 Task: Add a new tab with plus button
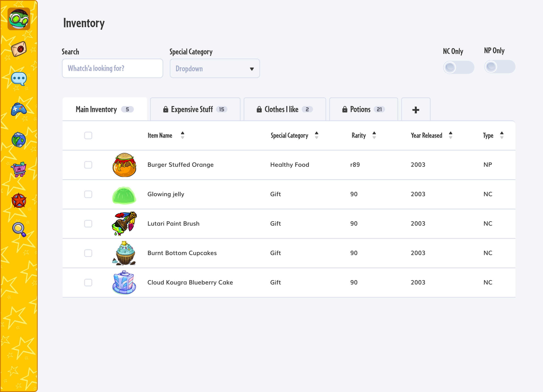[x=416, y=110]
